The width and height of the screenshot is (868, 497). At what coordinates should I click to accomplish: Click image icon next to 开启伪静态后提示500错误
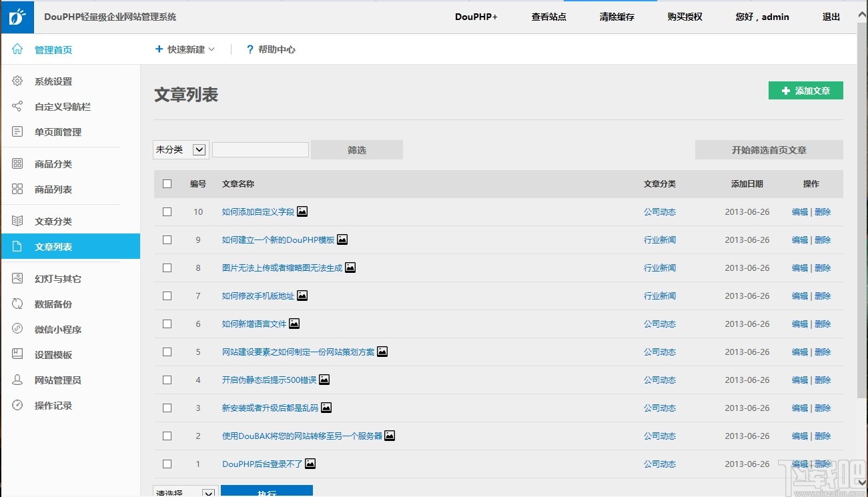pos(324,380)
